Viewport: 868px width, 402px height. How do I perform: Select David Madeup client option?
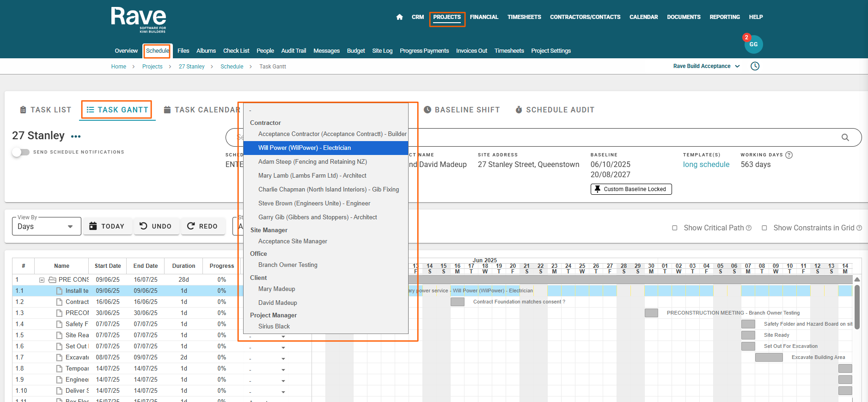(x=326, y=303)
